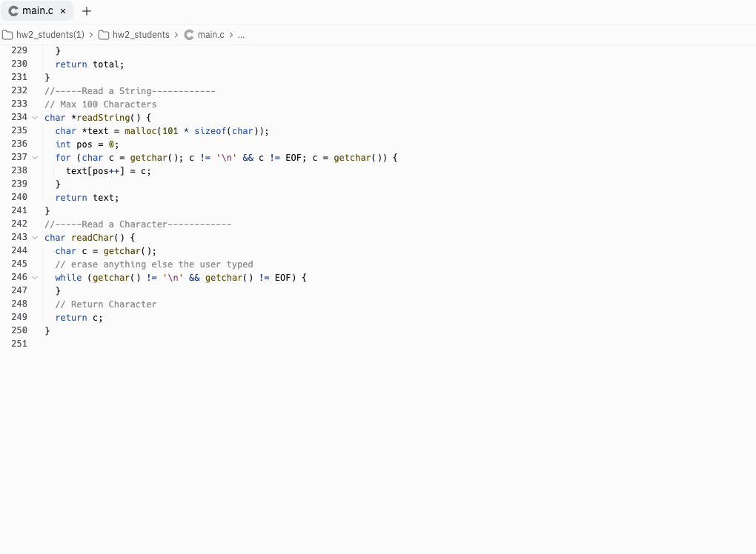
Task: Collapse the readChar function at line 243
Action: pyautogui.click(x=36, y=237)
